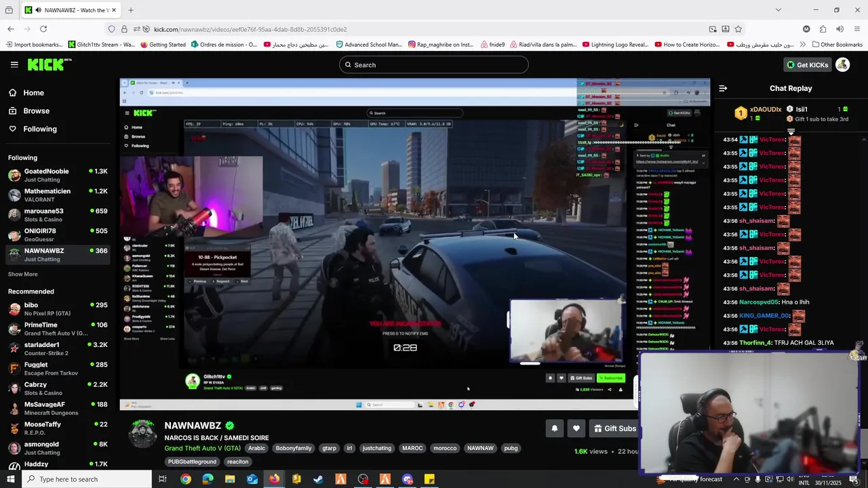
Task: Click Windows taskbar search box
Action: coord(86,479)
